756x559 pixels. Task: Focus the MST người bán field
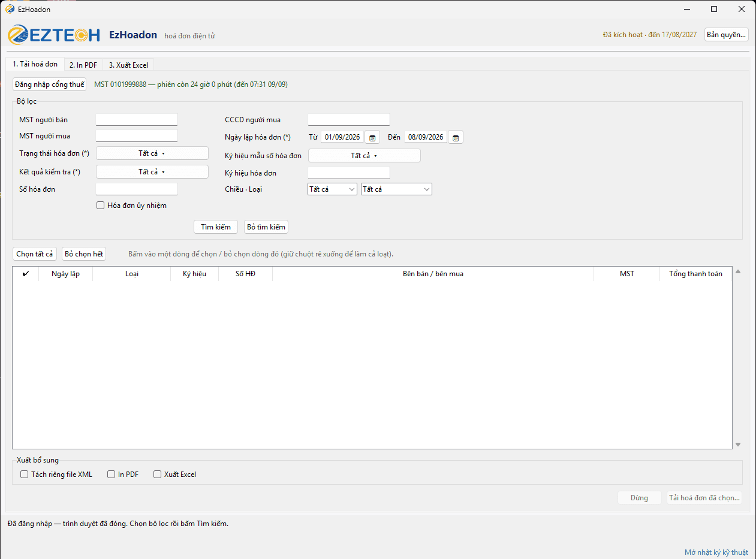(x=137, y=120)
